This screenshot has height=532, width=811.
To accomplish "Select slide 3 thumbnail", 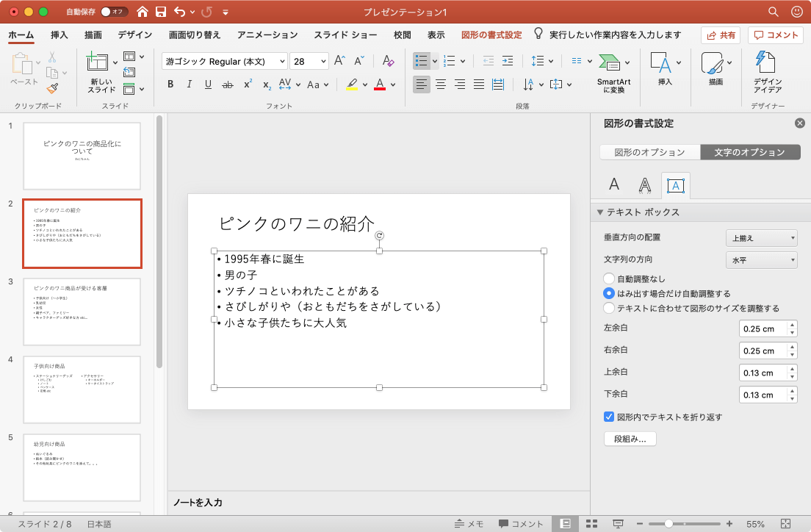I will [x=82, y=312].
